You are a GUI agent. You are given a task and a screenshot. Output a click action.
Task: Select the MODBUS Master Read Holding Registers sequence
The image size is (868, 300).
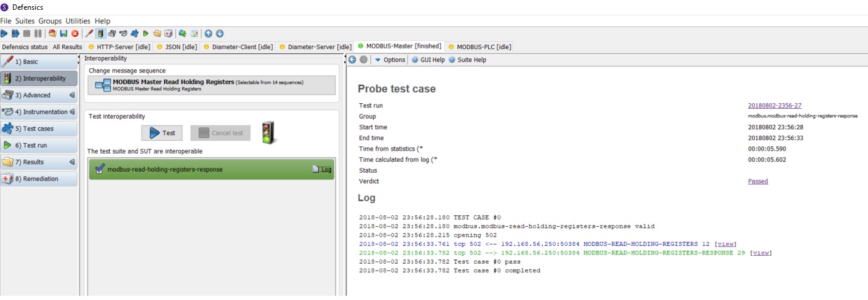click(x=212, y=85)
